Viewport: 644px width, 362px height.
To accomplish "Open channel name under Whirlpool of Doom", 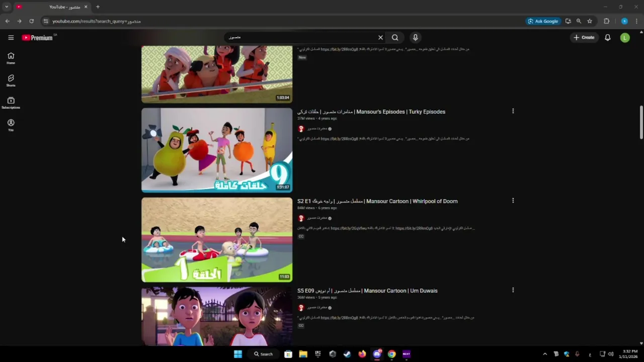I will point(317,218).
